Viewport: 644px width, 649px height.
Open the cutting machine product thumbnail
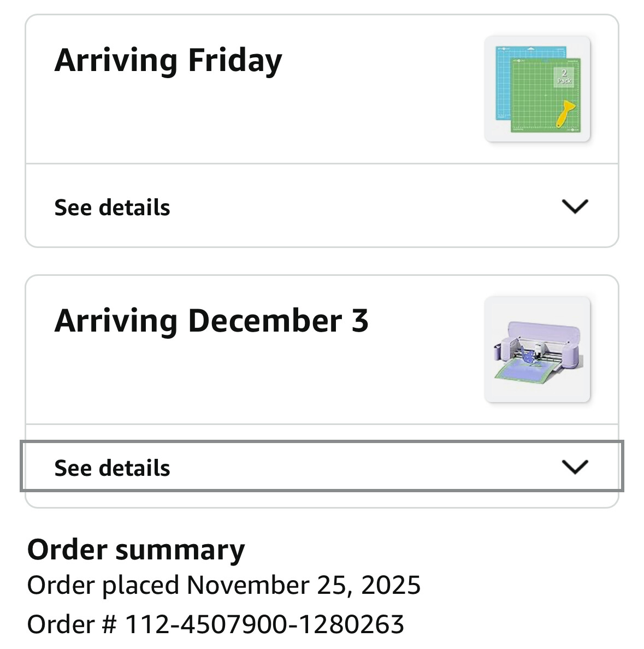[537, 350]
